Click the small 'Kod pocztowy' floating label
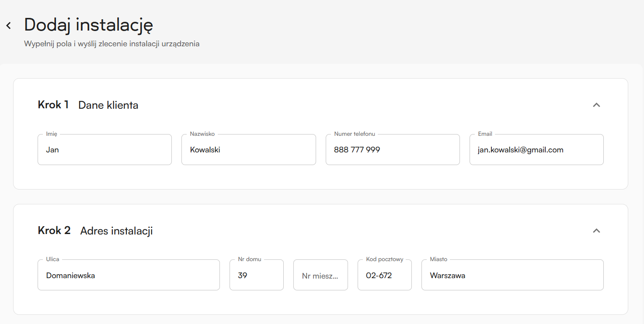The width and height of the screenshot is (644, 324). point(385,259)
